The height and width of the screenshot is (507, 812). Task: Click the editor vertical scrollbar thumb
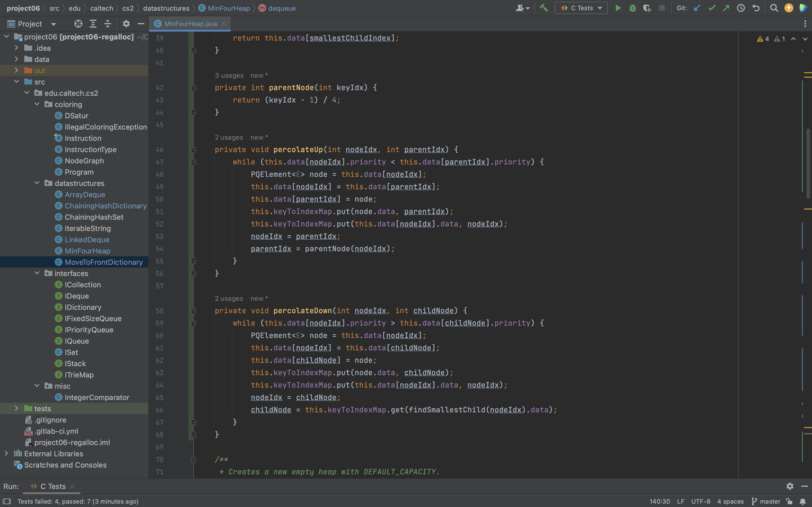808,164
